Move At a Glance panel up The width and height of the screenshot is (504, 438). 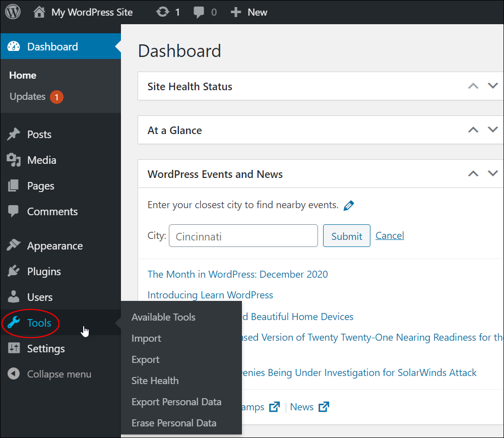(473, 130)
